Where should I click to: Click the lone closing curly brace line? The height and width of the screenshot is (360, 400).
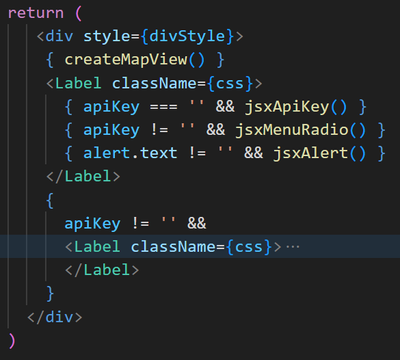click(x=50, y=293)
